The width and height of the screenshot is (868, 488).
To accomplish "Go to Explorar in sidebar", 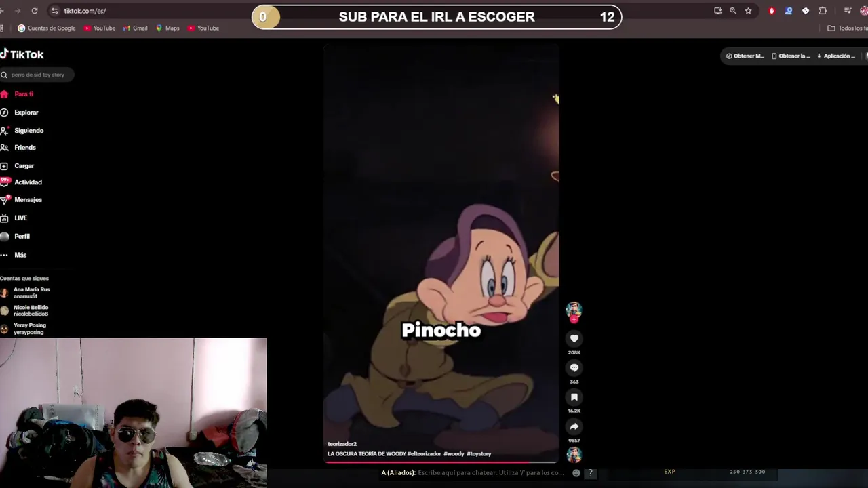I will (x=20, y=113).
